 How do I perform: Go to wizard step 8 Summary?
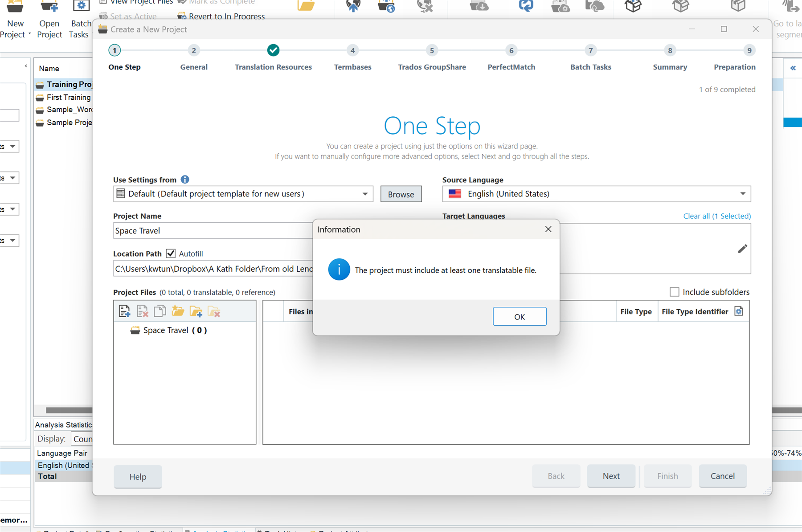click(x=670, y=50)
